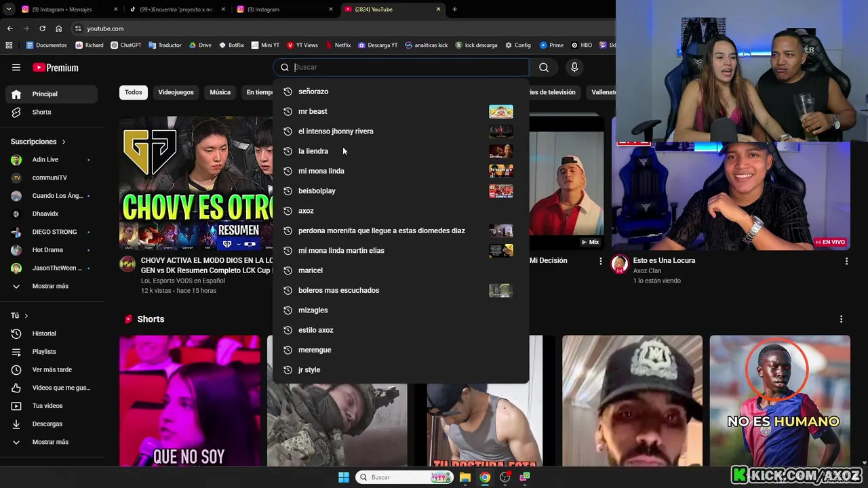
Task: Select the Videojuegos filter chip
Action: [176, 92]
